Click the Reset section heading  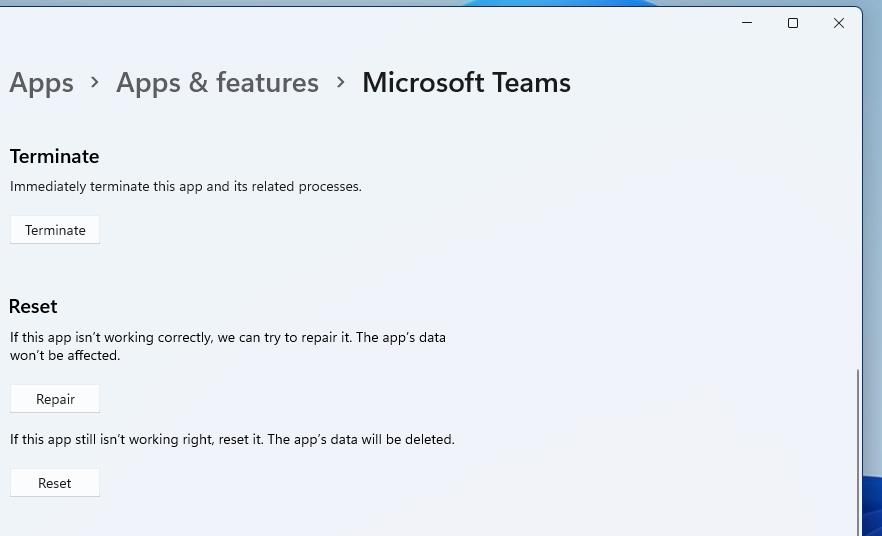point(33,307)
